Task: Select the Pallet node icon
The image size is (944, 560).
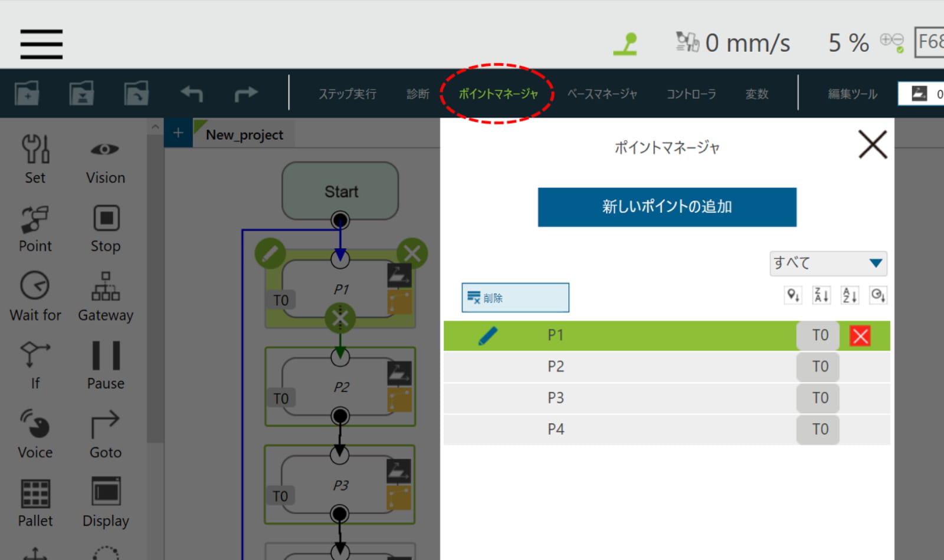Action: (35, 493)
